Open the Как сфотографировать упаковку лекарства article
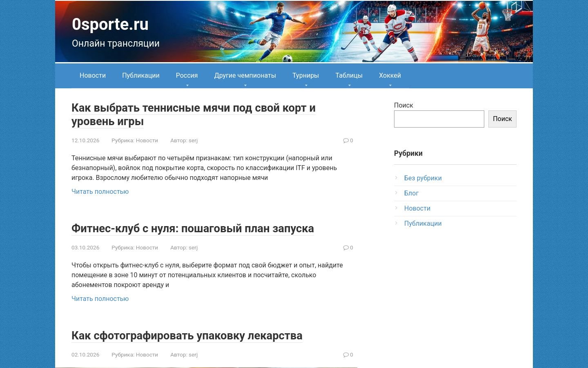 (187, 335)
